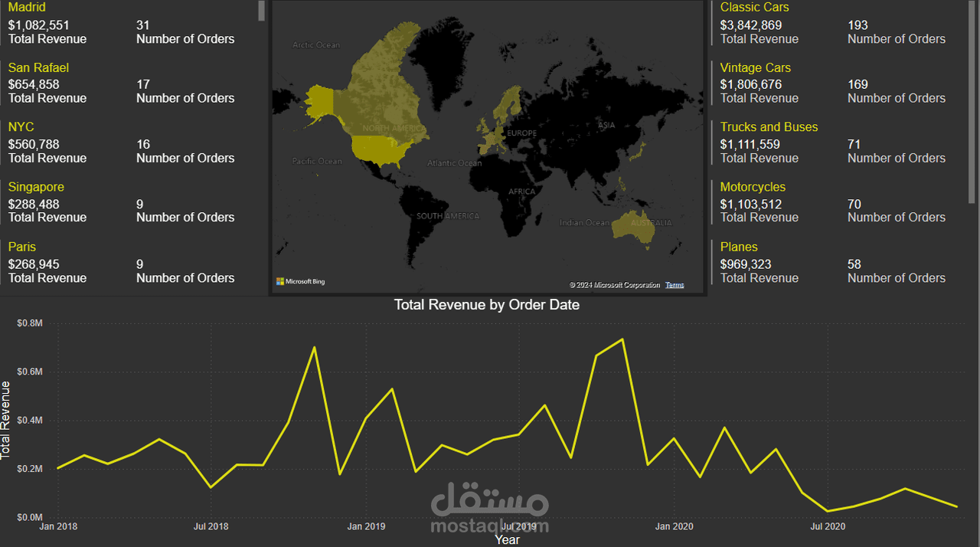Click the product line list scrollbar
This screenshot has height=547, width=980.
pyautogui.click(x=972, y=101)
